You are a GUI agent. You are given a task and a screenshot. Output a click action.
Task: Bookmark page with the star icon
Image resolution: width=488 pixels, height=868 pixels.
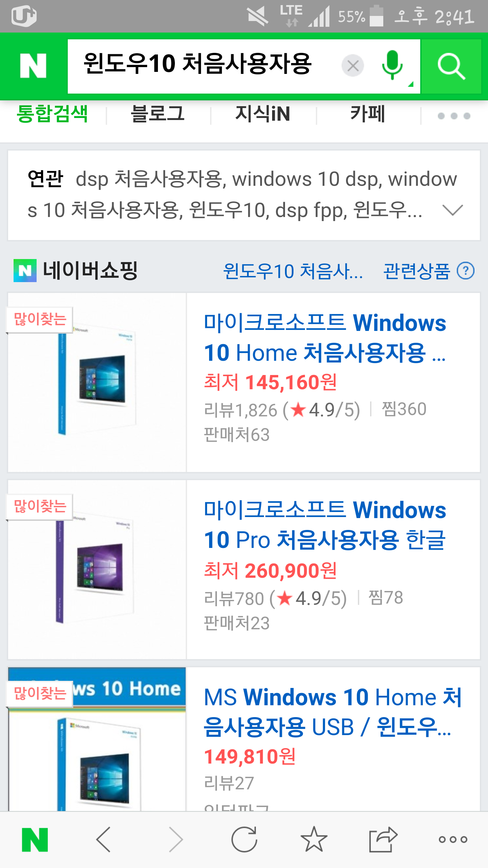[314, 840]
